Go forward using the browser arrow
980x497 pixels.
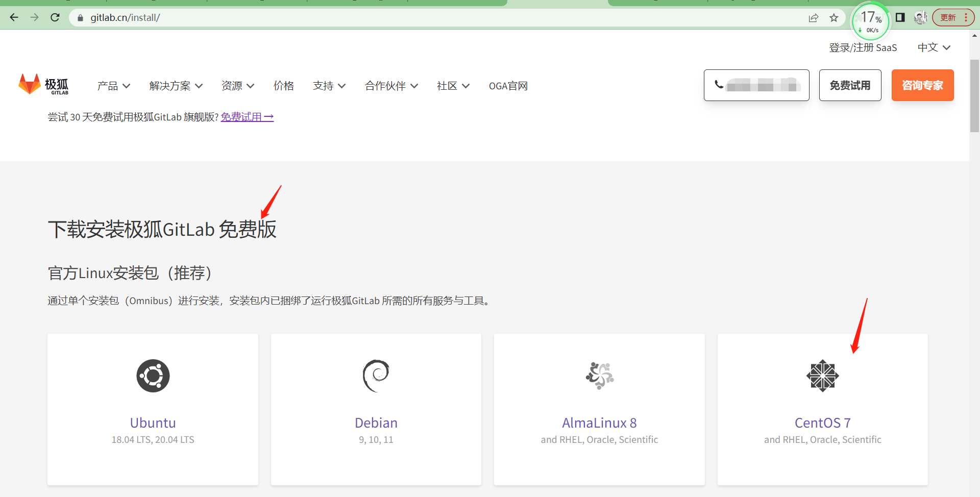[34, 17]
